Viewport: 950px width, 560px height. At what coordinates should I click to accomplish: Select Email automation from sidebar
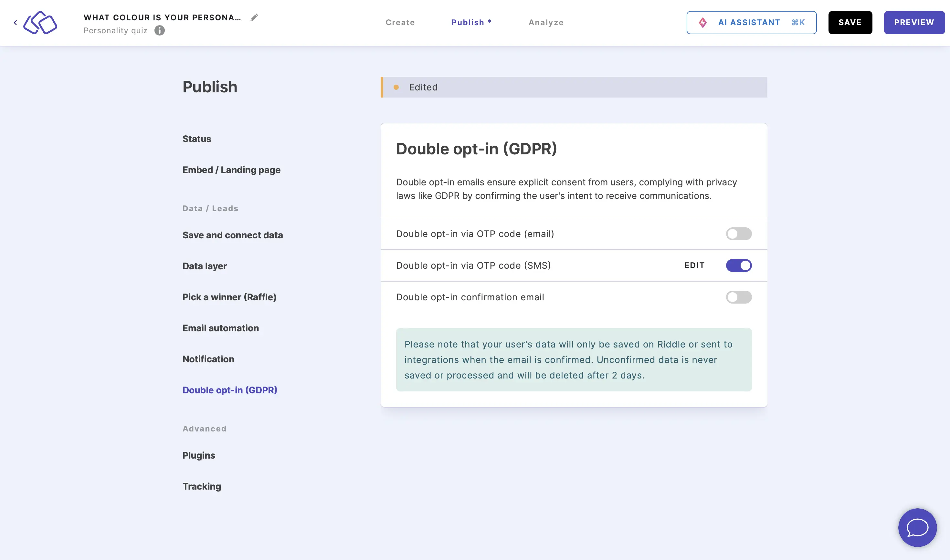[221, 328]
